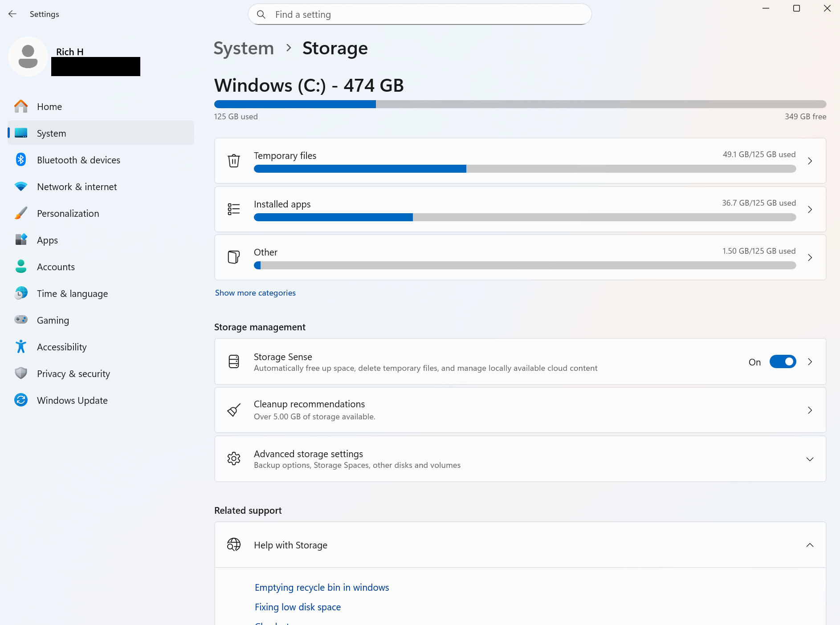Click the Advanced storage settings gear icon
Image resolution: width=840 pixels, height=625 pixels.
(x=234, y=459)
